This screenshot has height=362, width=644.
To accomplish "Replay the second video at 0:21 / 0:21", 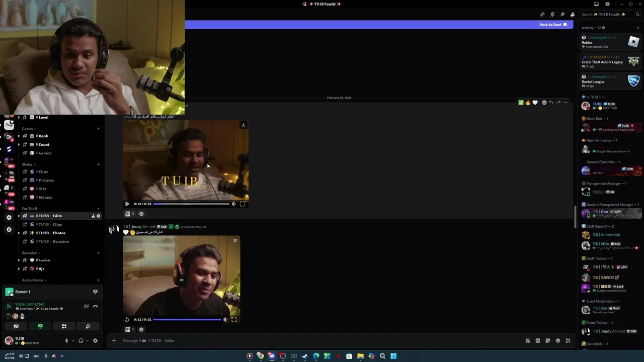I will 127,320.
